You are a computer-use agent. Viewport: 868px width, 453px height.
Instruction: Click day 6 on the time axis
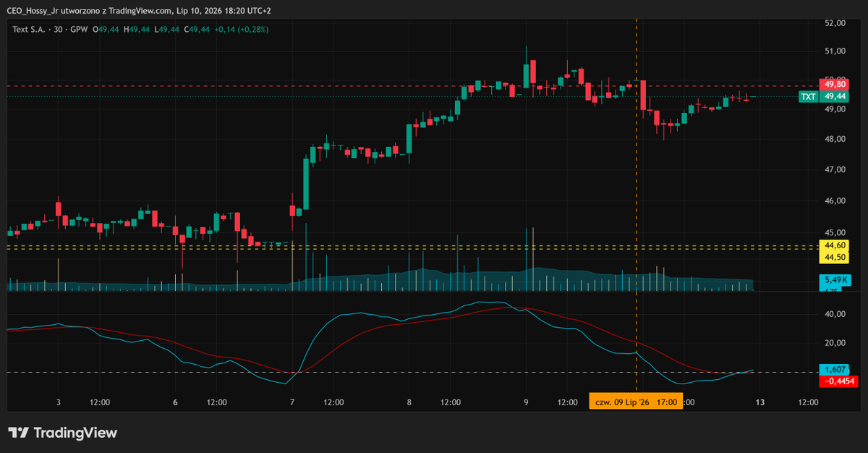click(176, 402)
